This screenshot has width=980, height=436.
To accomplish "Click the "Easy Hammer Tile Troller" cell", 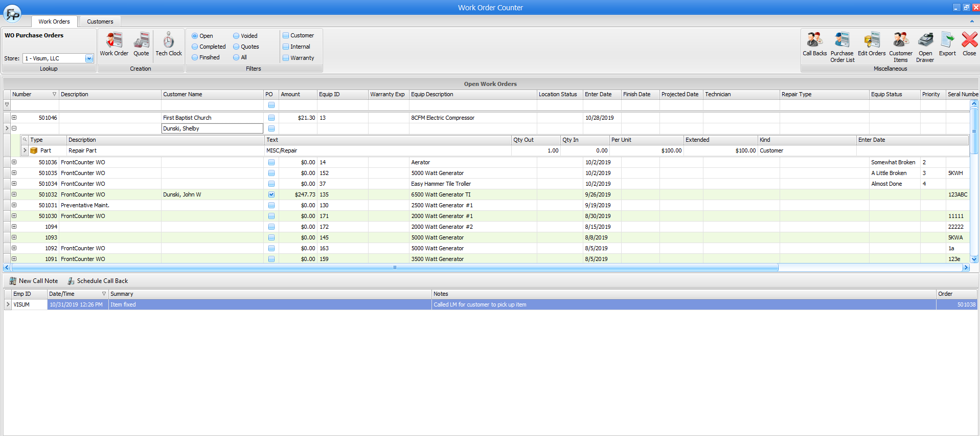I will (473, 184).
